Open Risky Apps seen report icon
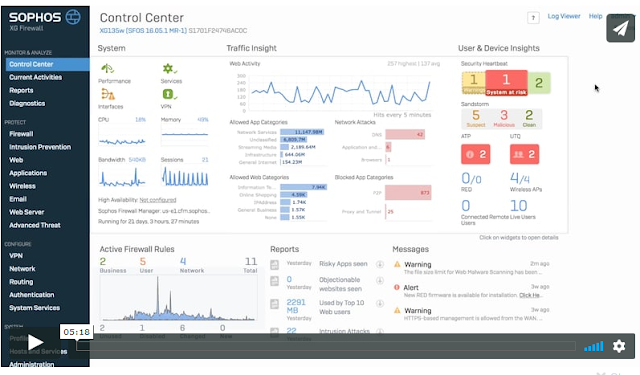This screenshot has height=375, width=640. 275,265
